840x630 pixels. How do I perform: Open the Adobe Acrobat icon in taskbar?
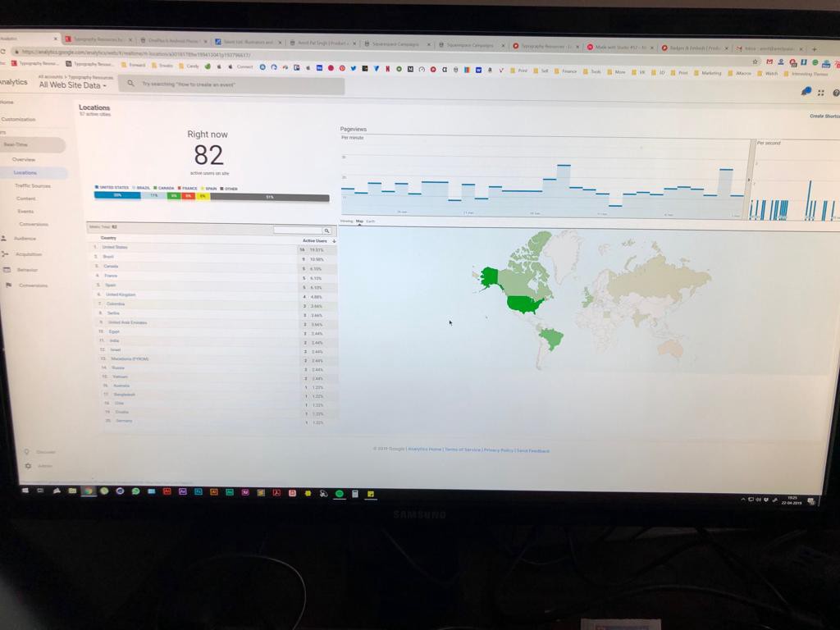point(276,492)
